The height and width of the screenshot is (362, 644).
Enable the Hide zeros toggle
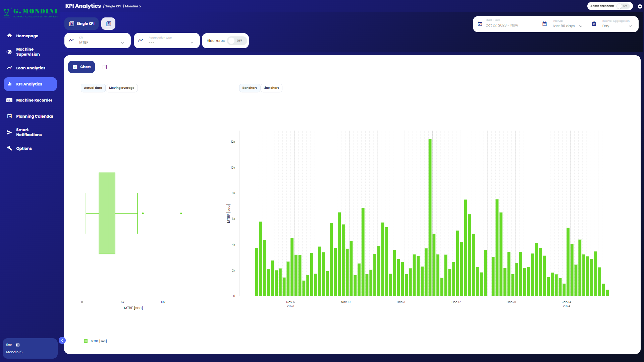pyautogui.click(x=236, y=41)
